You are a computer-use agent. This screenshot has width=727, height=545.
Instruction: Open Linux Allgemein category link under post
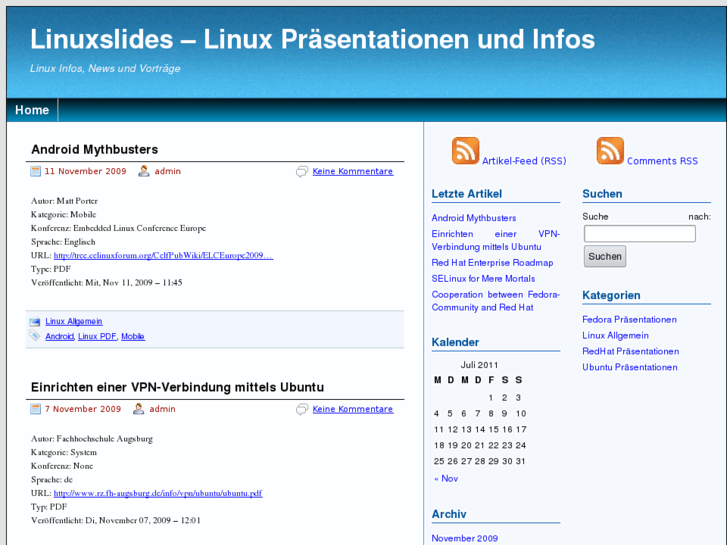pyautogui.click(x=74, y=321)
